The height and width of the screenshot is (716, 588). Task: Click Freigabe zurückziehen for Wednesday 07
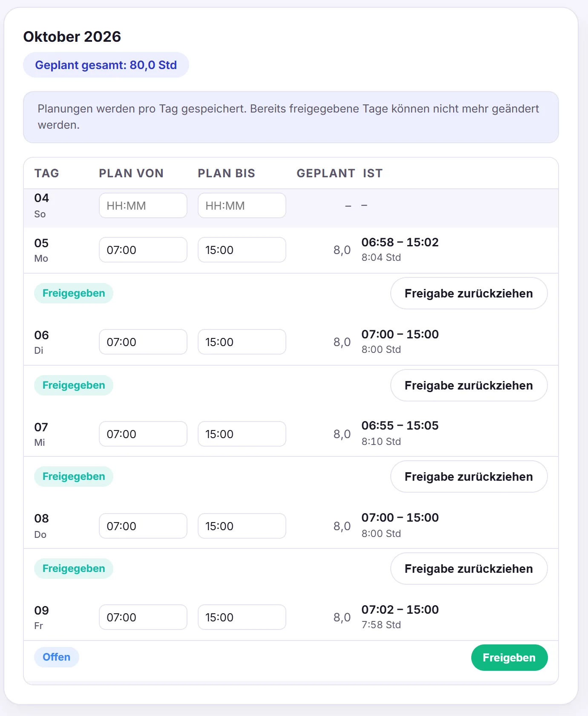coord(469,476)
